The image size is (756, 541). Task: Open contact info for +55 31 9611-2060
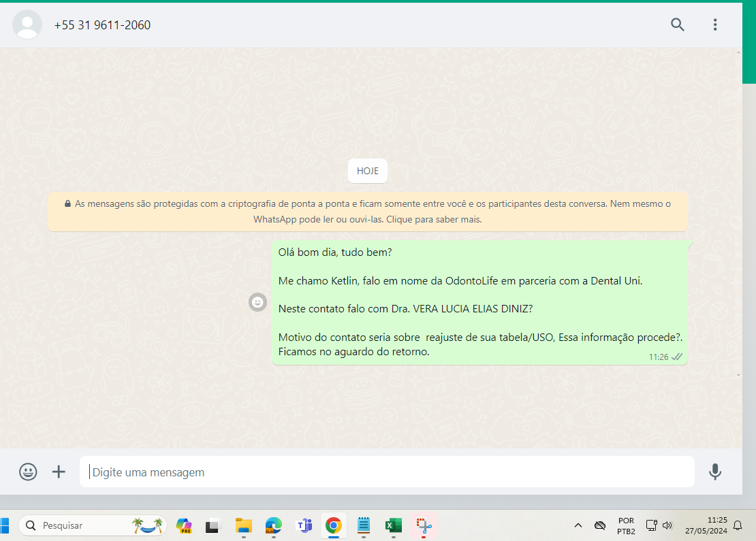[x=102, y=25]
